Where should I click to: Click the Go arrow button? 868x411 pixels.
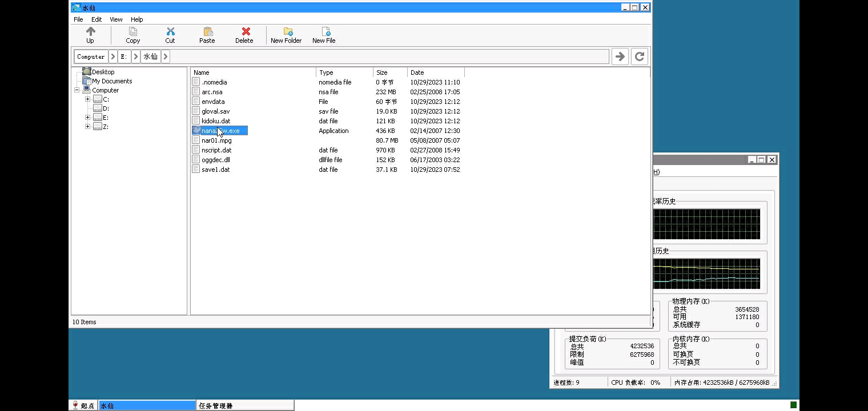(620, 57)
